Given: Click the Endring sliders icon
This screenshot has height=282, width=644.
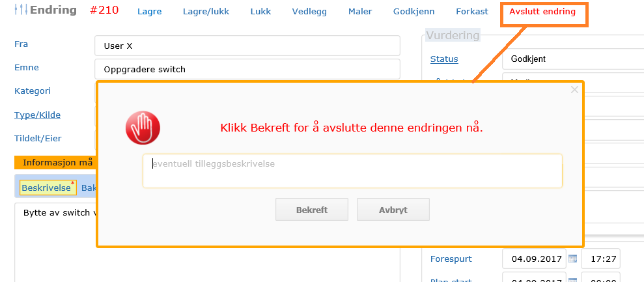Looking at the screenshot, I should pyautogui.click(x=21, y=10).
